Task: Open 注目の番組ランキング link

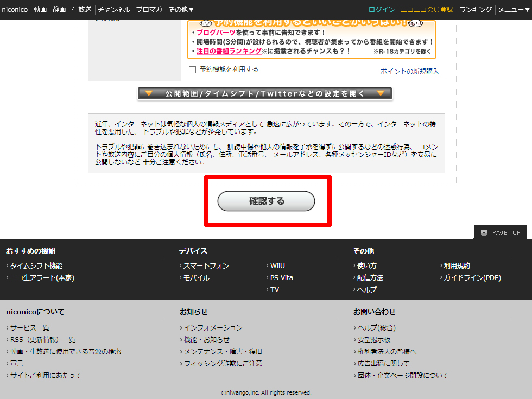Action: (229, 51)
